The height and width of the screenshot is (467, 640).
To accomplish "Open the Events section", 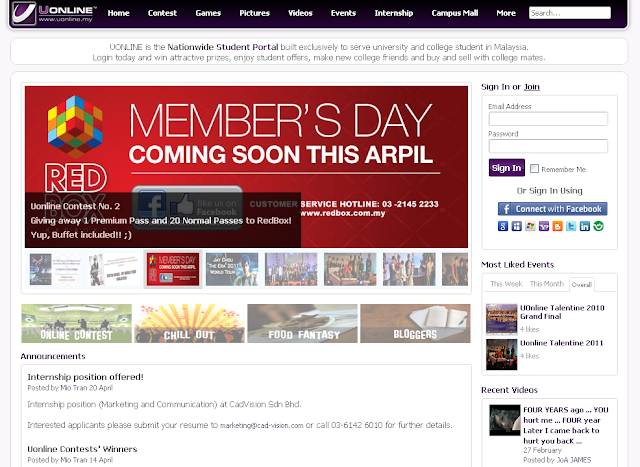I will tap(343, 13).
